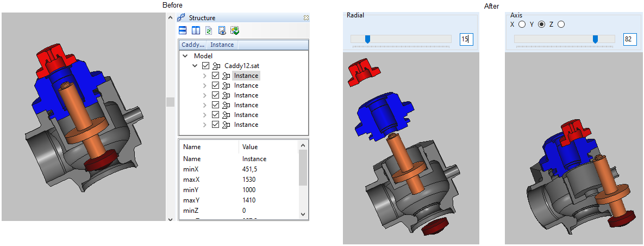Uncheck the Caddy12.sat checkbox
Screen dimensions: 644x246
pyautogui.click(x=205, y=66)
